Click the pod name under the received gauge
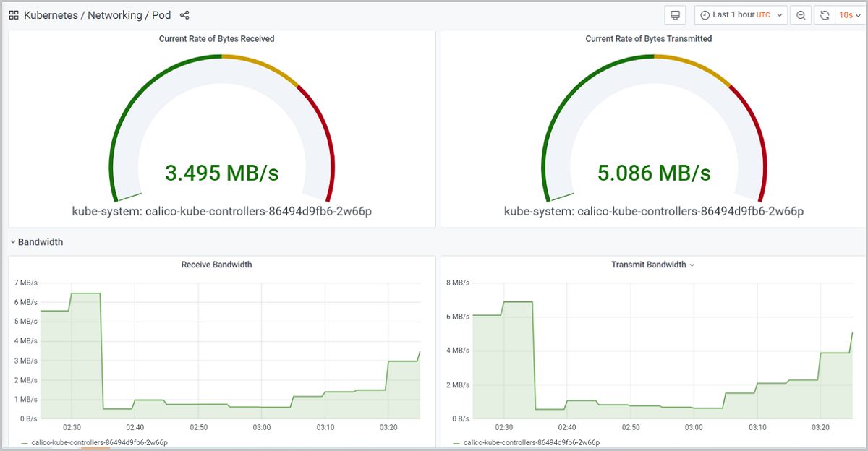 (221, 212)
